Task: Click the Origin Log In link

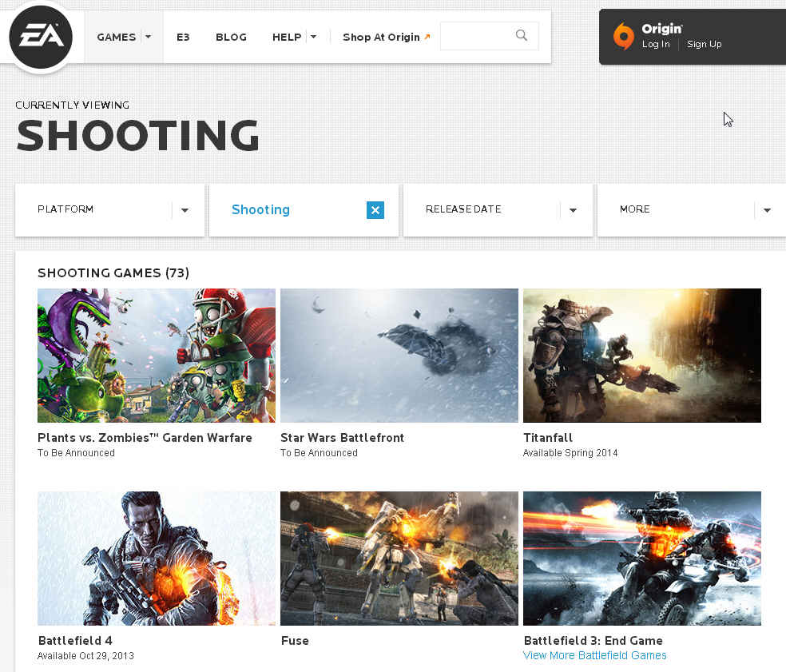Action: [x=656, y=44]
